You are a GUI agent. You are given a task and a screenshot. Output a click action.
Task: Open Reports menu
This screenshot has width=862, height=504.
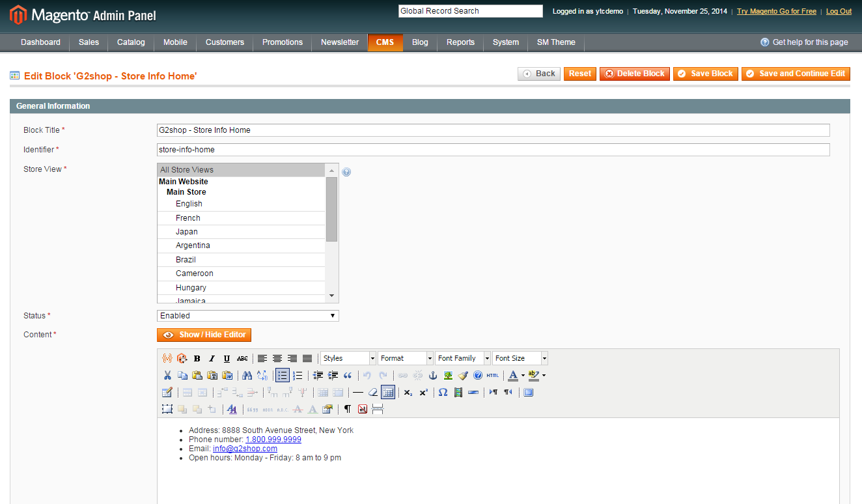coord(460,42)
